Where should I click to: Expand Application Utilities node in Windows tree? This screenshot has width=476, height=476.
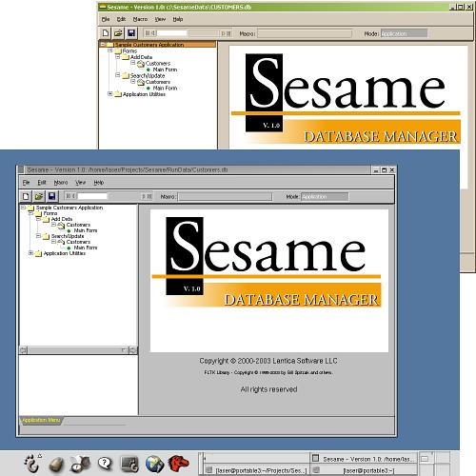pos(110,94)
